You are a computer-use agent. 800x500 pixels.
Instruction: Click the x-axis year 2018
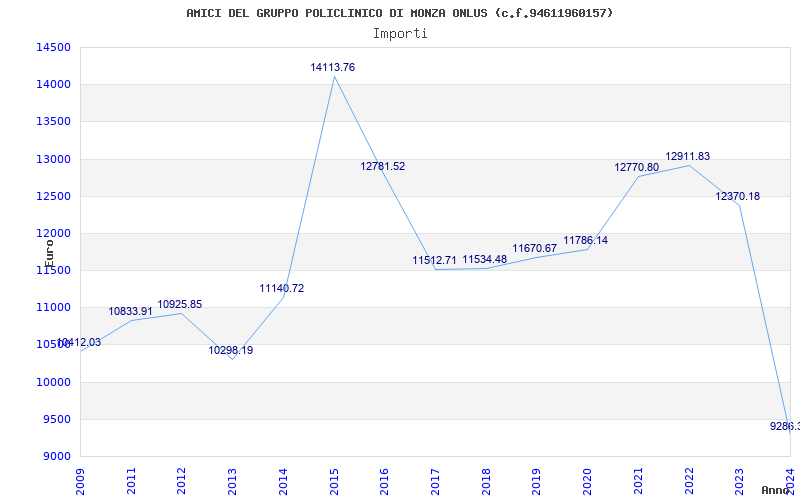[x=486, y=482]
